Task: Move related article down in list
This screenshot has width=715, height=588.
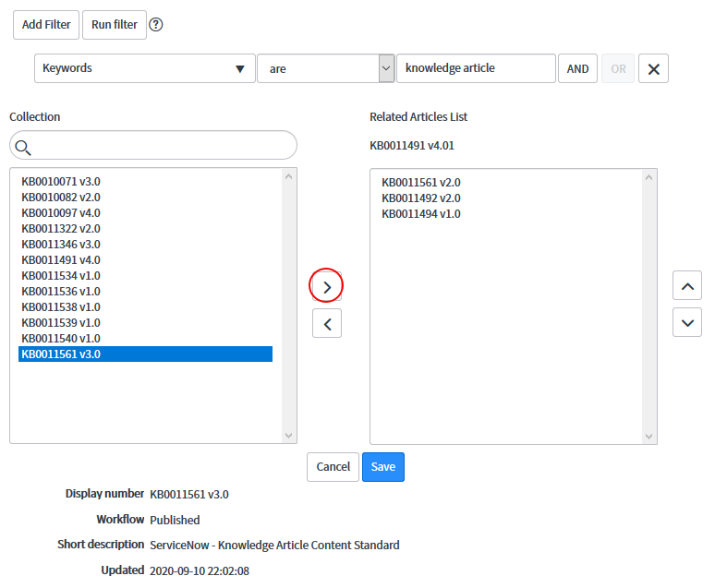Action: pos(686,322)
